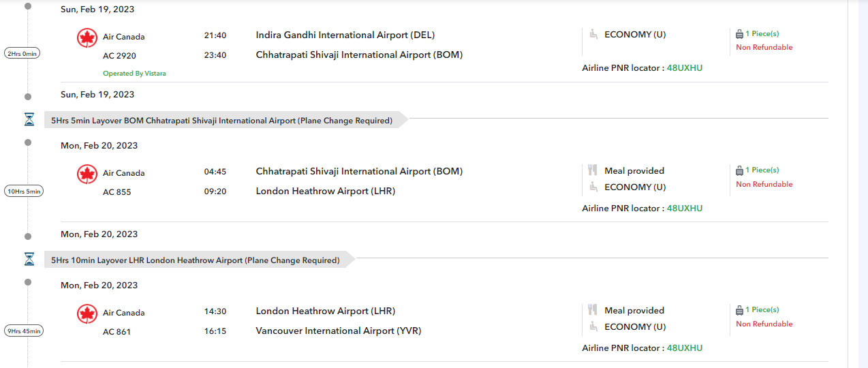Click Operated By Vistara text
Image resolution: width=868 pixels, height=368 pixels.
point(134,74)
